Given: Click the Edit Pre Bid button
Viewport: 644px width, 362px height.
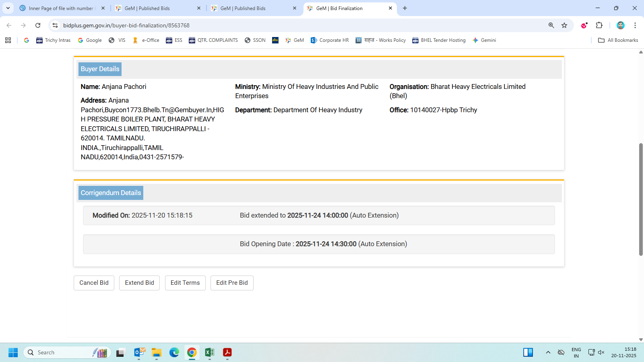Looking at the screenshot, I should coord(232,283).
